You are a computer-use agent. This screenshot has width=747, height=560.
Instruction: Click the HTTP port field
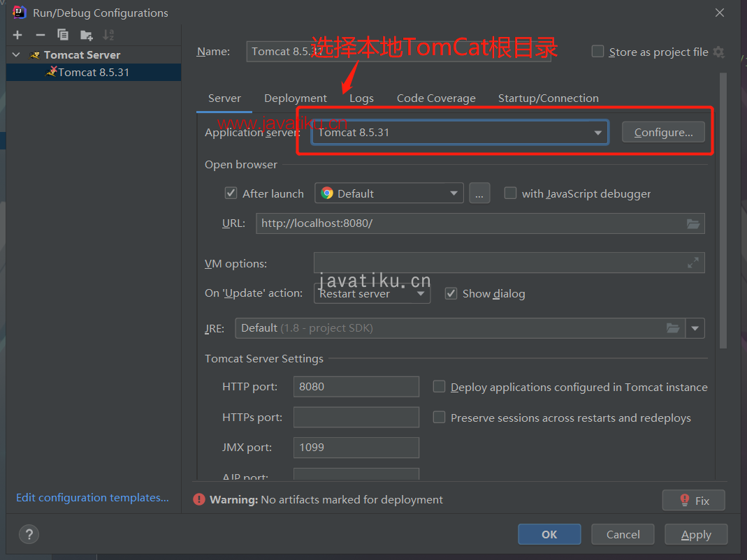coord(356,386)
